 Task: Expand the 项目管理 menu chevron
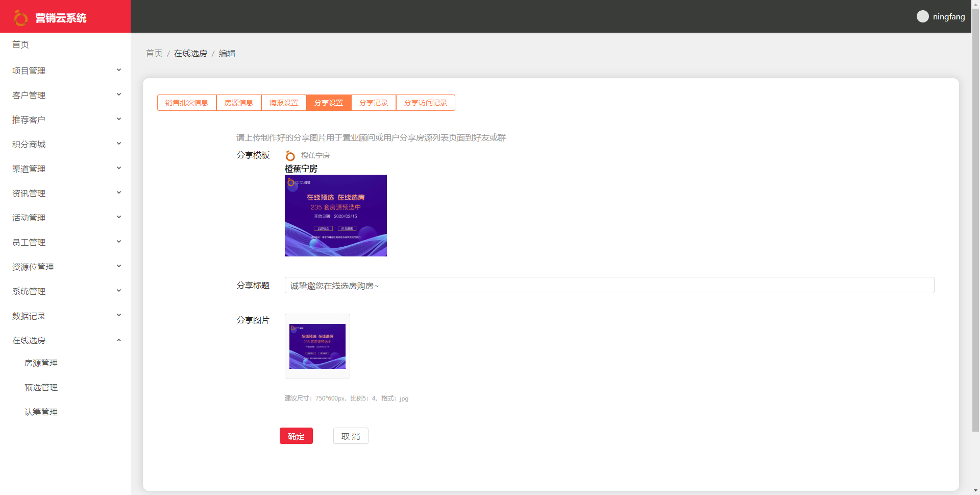(119, 70)
